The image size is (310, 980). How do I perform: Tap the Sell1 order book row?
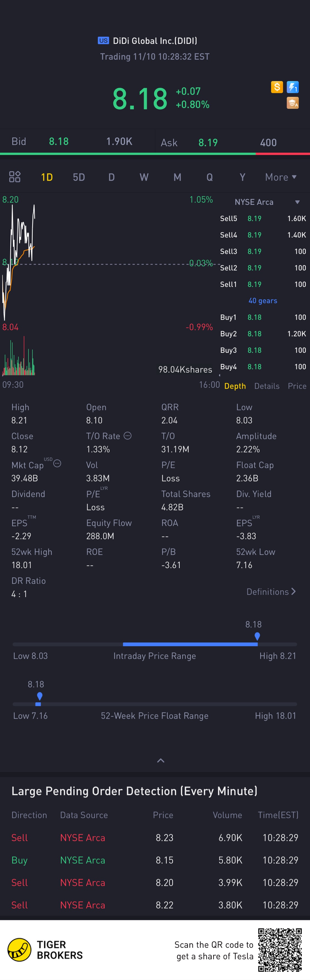pos(263,284)
